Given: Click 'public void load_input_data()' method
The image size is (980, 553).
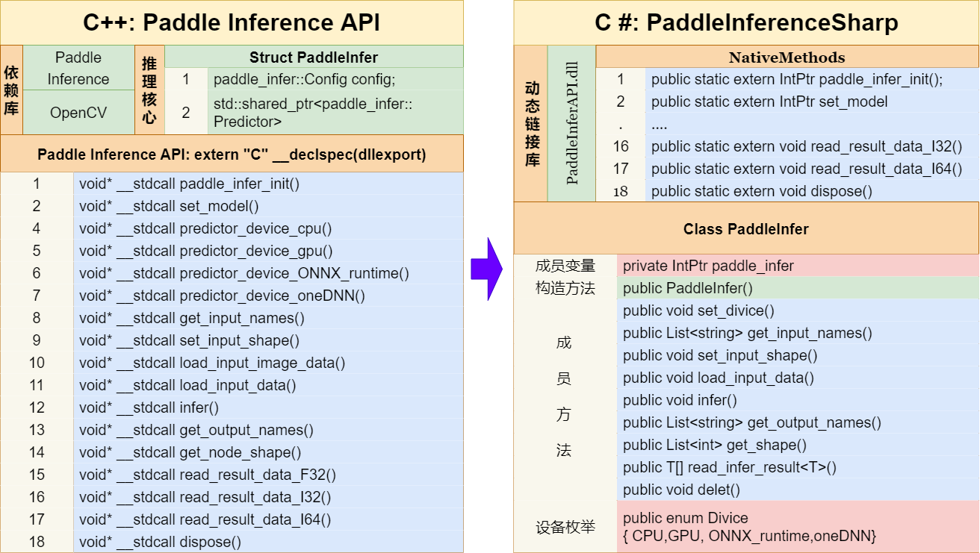Looking at the screenshot, I should 798,378.
